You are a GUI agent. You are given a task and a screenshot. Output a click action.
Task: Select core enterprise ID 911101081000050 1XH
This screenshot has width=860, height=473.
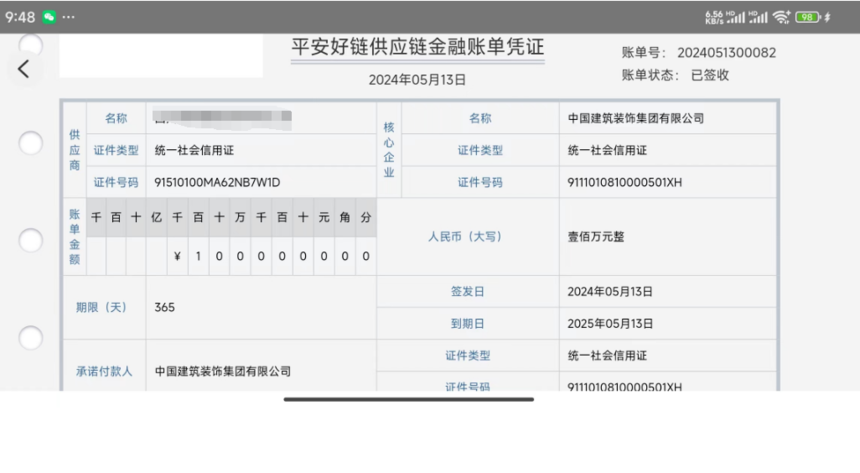[x=625, y=182]
